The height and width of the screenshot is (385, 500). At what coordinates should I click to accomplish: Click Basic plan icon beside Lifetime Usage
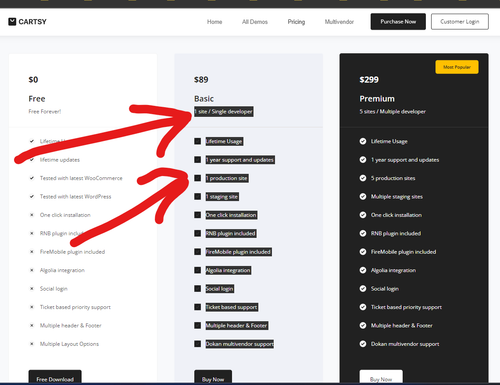pos(198,141)
